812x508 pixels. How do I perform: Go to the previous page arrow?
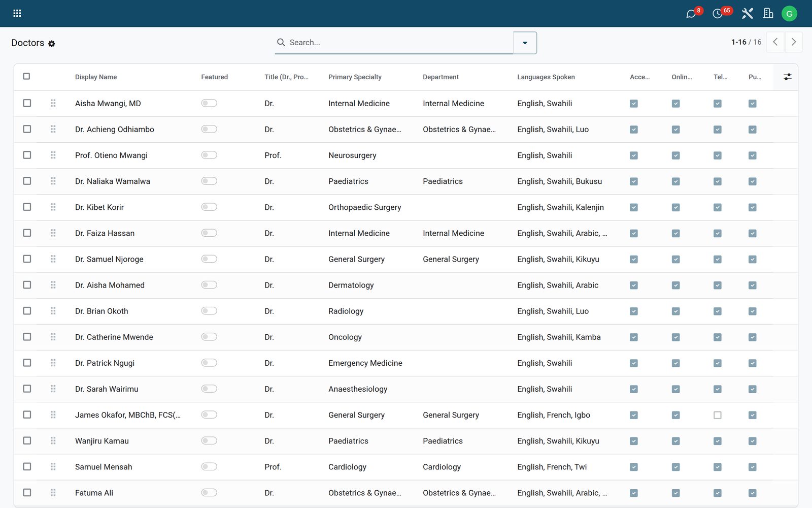coord(775,42)
